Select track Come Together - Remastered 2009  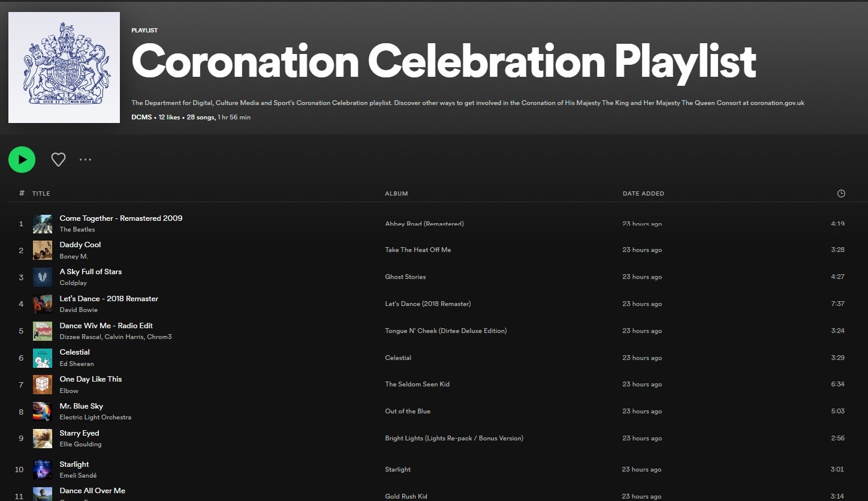[121, 218]
